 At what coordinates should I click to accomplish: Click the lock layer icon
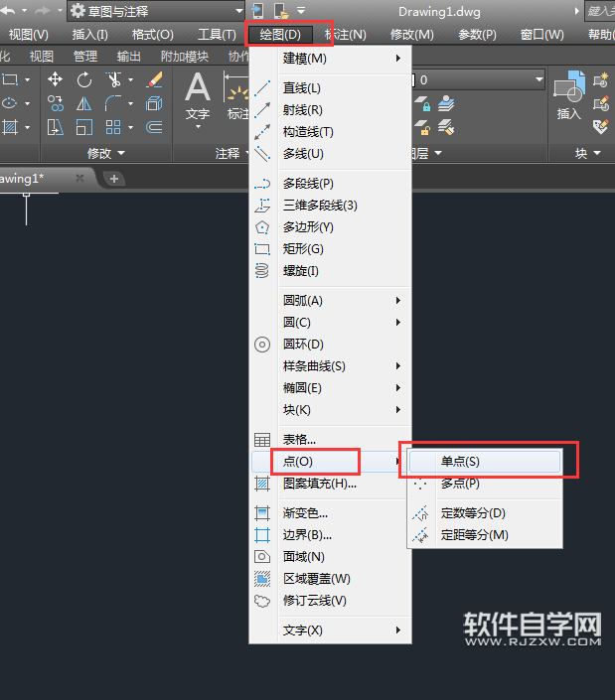pos(422,104)
